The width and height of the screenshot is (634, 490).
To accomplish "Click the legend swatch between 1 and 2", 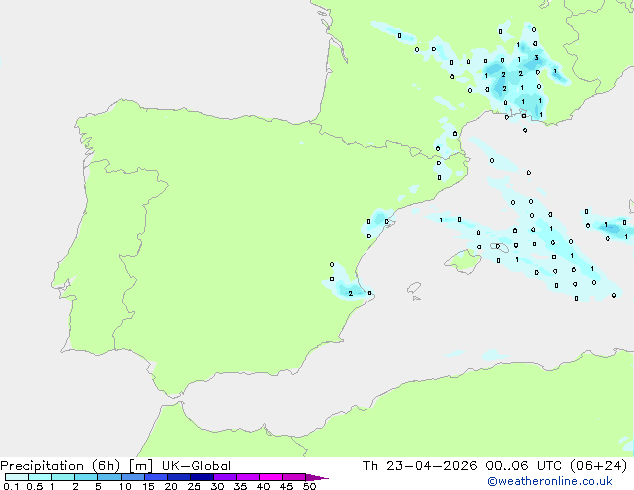I will coord(63,477).
